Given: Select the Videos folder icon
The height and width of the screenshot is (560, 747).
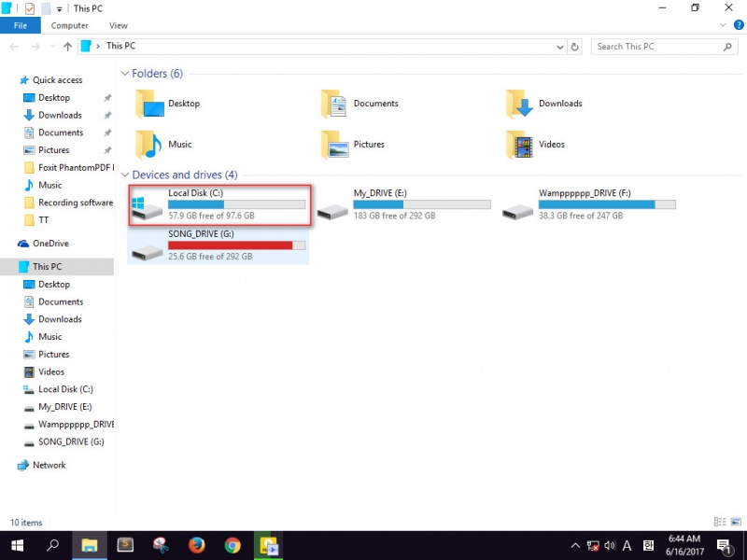Looking at the screenshot, I should coord(519,145).
